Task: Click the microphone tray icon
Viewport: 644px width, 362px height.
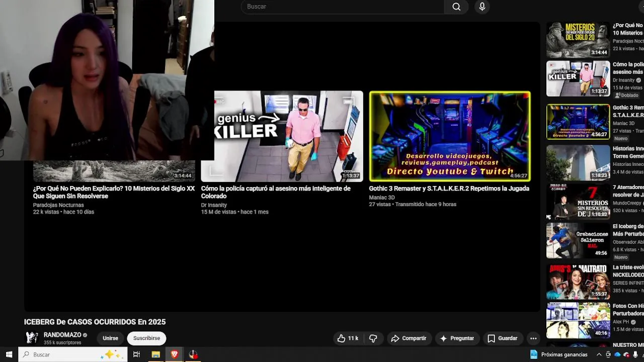Action: [x=635, y=354]
